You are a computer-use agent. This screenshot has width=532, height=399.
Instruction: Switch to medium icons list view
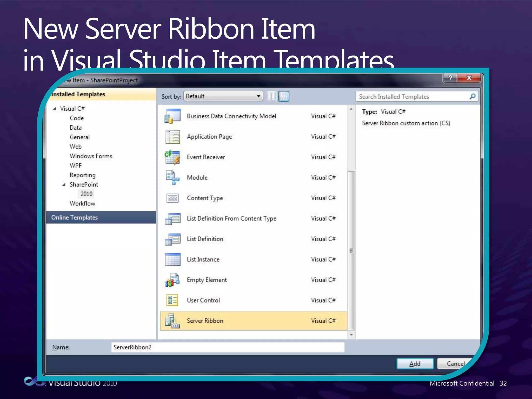pyautogui.click(x=284, y=96)
